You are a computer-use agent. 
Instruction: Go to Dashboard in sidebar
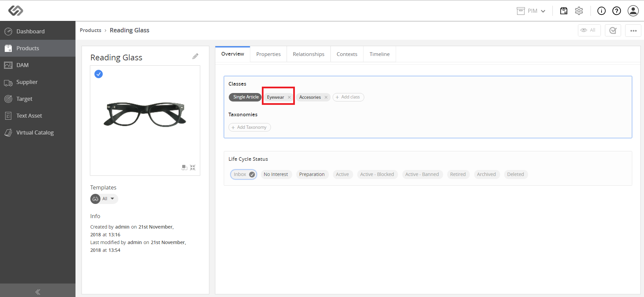tap(38, 31)
